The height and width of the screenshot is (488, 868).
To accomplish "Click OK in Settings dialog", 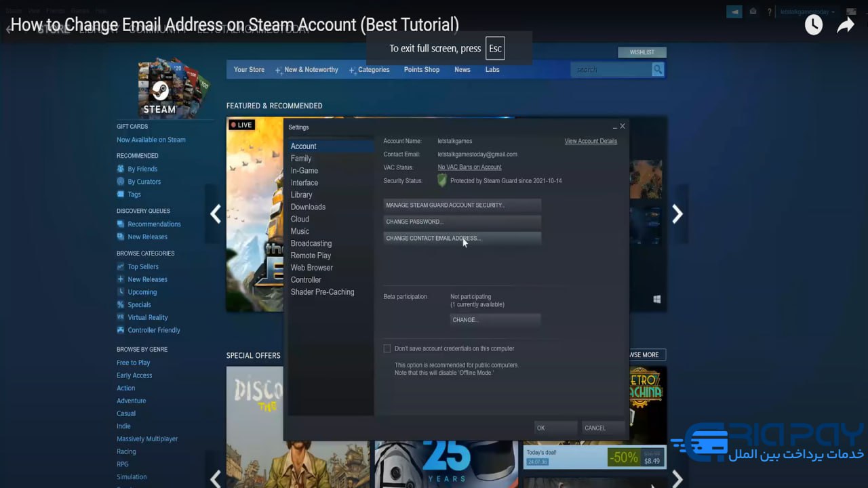I will click(555, 428).
